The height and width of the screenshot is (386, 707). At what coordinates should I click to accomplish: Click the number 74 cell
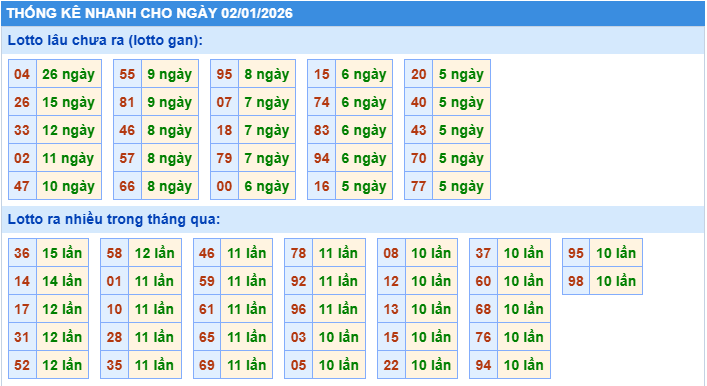point(321,102)
